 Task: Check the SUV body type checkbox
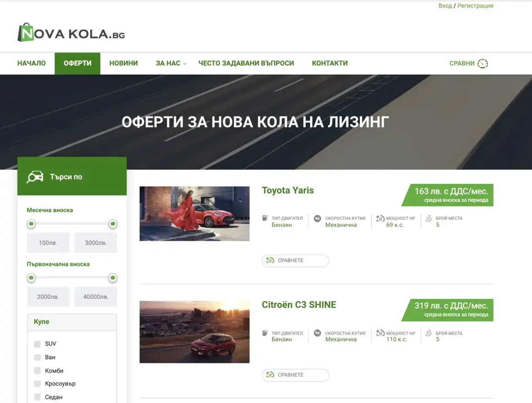[37, 344]
